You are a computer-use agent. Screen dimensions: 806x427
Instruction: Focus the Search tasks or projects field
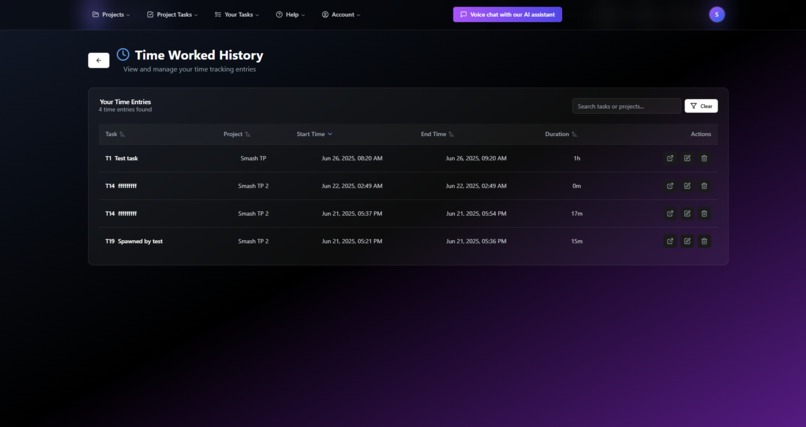coord(627,106)
